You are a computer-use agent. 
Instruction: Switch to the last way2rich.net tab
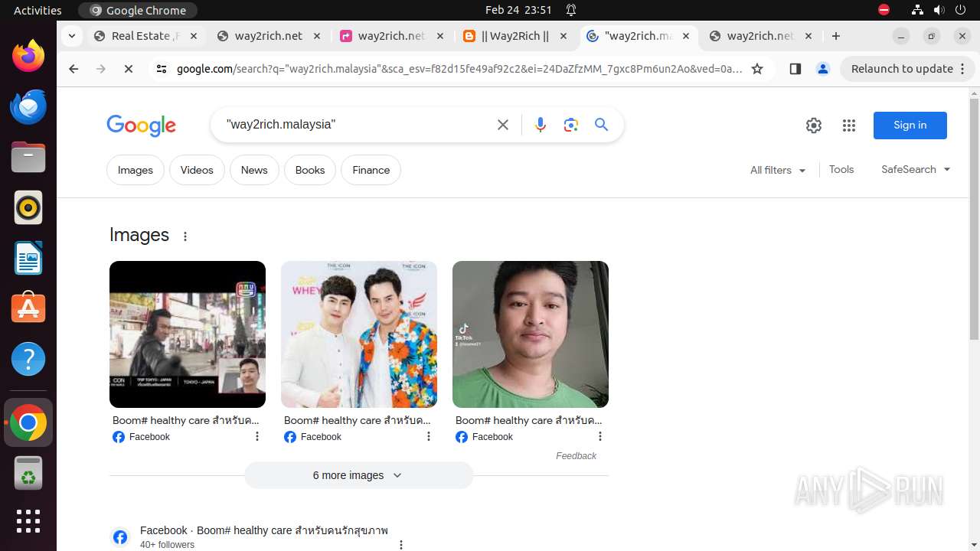point(761,36)
